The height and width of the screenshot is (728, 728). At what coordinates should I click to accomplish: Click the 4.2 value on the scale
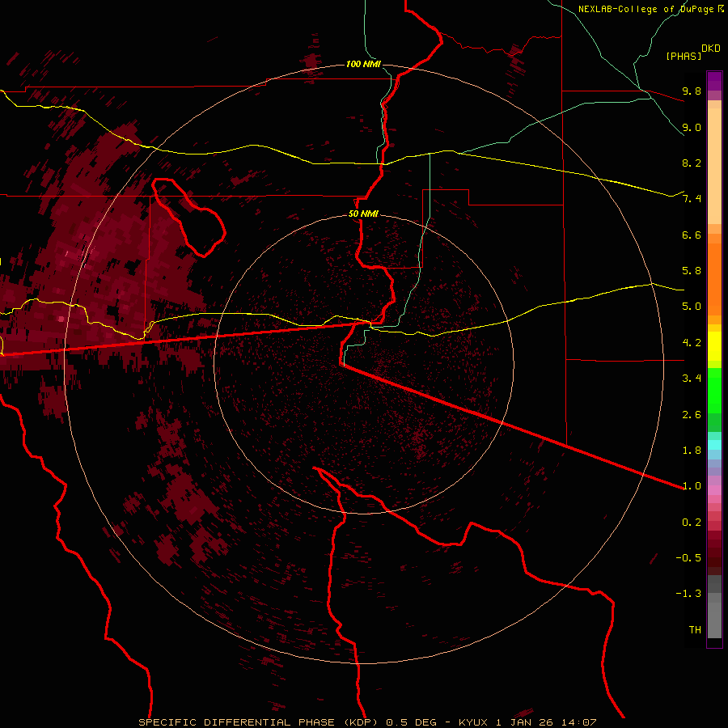692,343
